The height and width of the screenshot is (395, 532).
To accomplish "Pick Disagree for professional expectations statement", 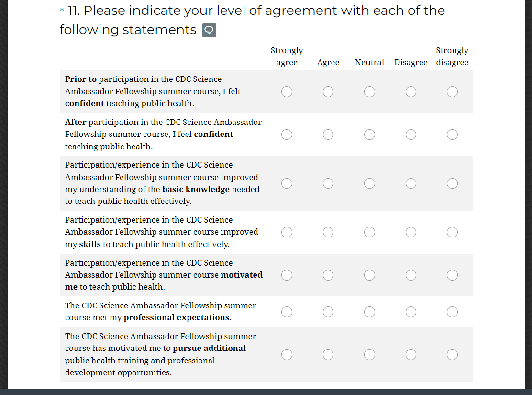I will 411,312.
